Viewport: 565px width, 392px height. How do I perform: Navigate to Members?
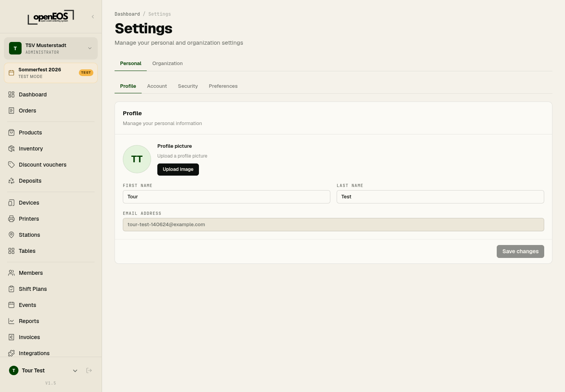click(x=31, y=273)
